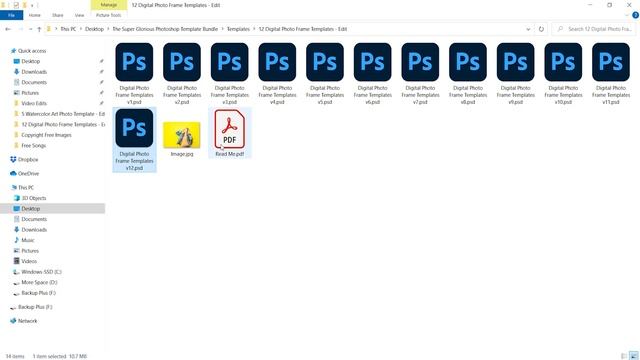Click the Manage contextual tab
640x360 pixels.
109,5
